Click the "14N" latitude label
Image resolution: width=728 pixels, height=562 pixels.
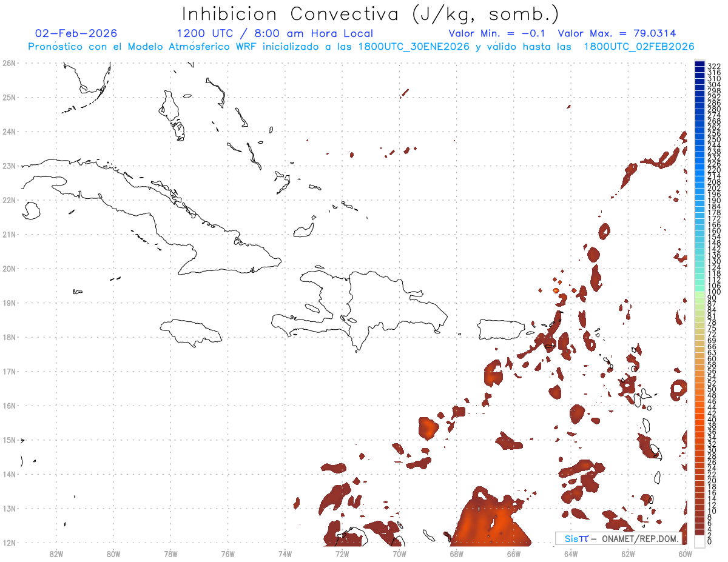point(8,474)
